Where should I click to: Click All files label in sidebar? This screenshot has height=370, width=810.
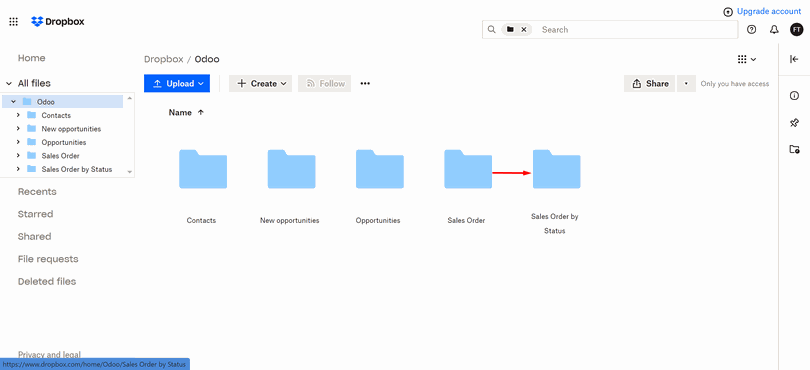(x=34, y=83)
